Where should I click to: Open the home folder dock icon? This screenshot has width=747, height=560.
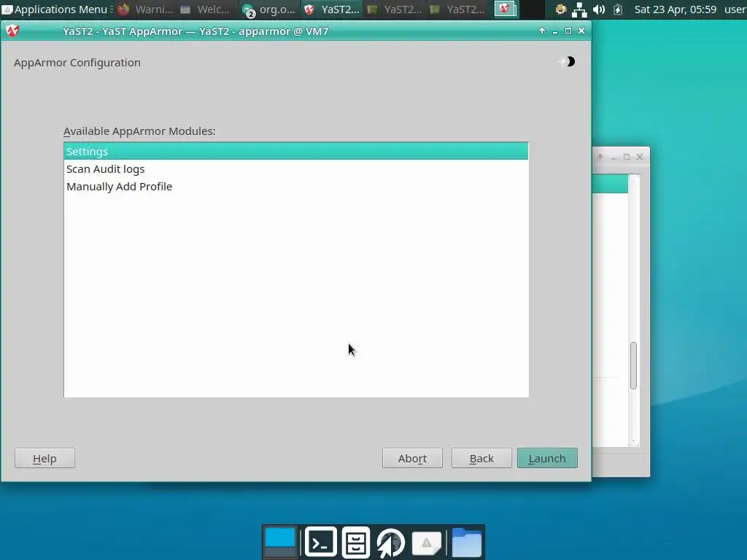[466, 542]
